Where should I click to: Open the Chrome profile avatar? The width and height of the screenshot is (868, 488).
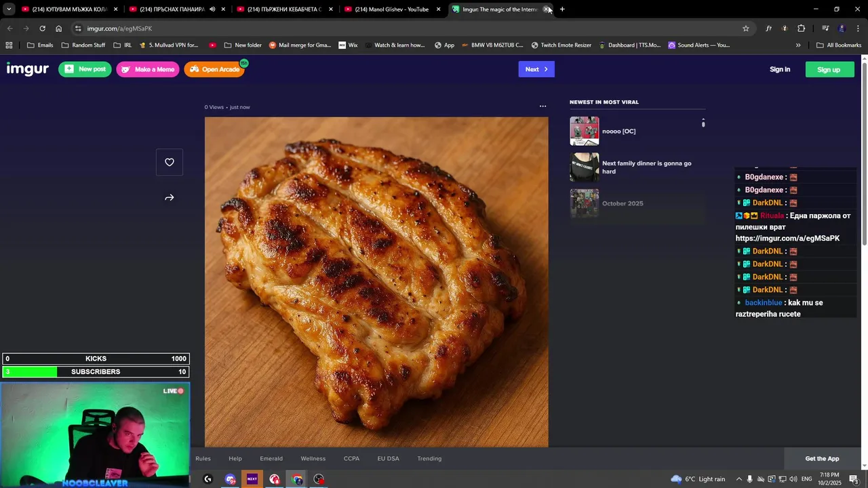(x=842, y=28)
